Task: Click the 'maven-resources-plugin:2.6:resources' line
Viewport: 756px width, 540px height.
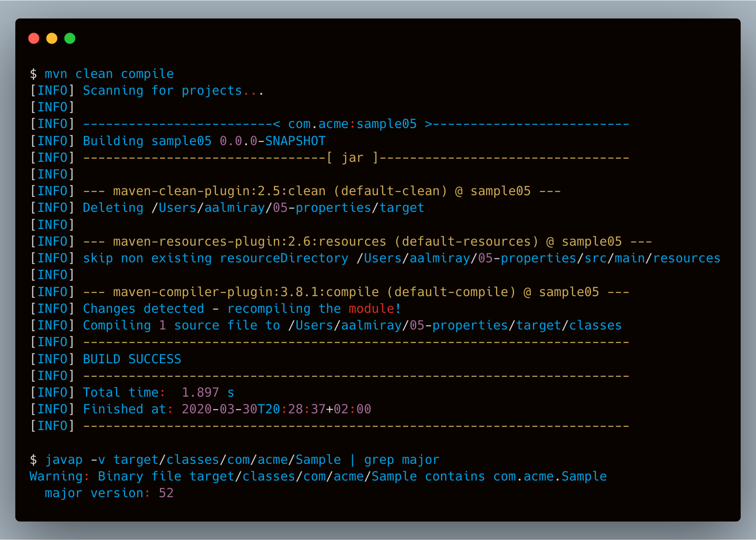Action: [x=250, y=242]
